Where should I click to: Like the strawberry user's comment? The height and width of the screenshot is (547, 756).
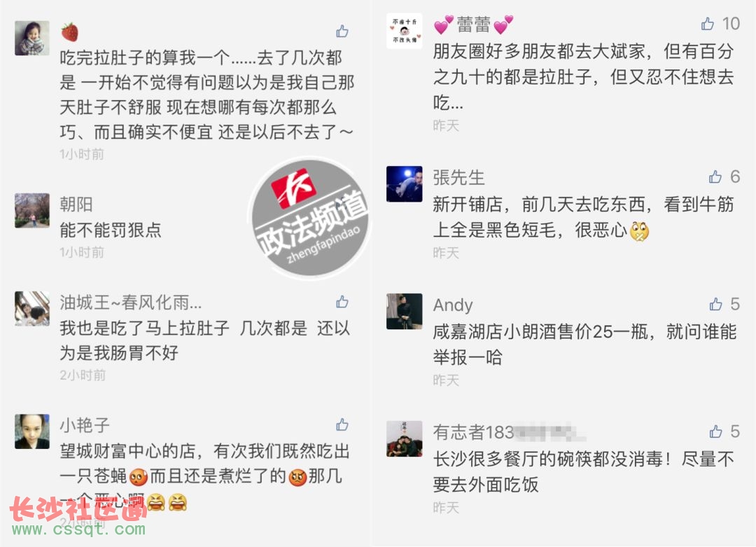coord(342,32)
